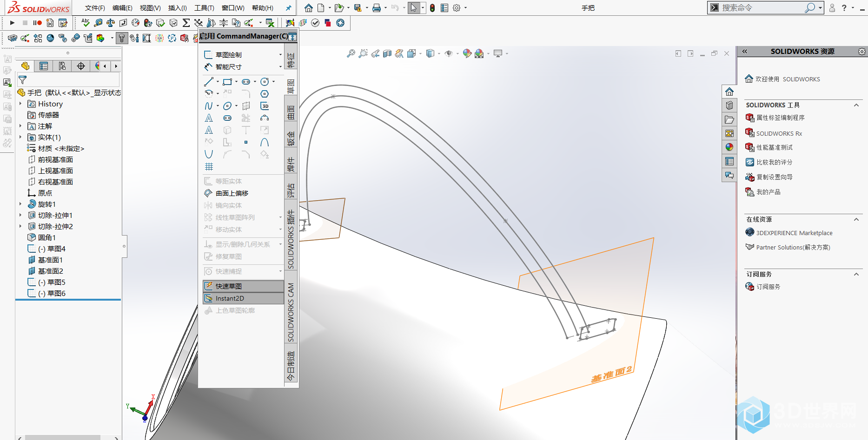Image resolution: width=868 pixels, height=440 pixels.
Task: Click Zoom to Fit in view toolbar
Action: click(351, 54)
